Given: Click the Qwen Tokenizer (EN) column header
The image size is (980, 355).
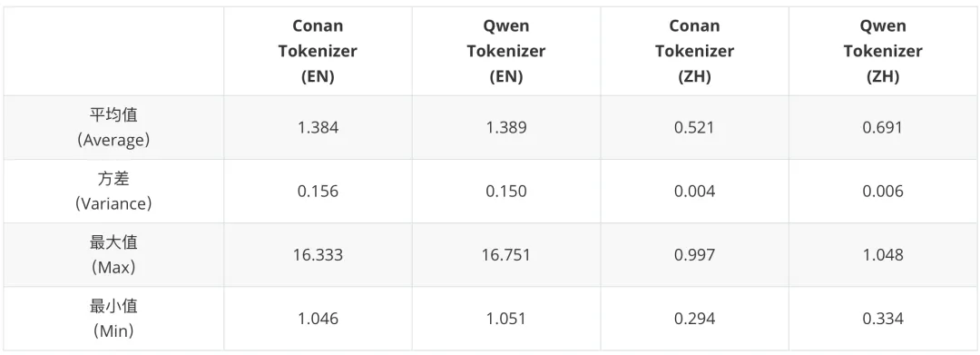Looking at the screenshot, I should point(506,51).
